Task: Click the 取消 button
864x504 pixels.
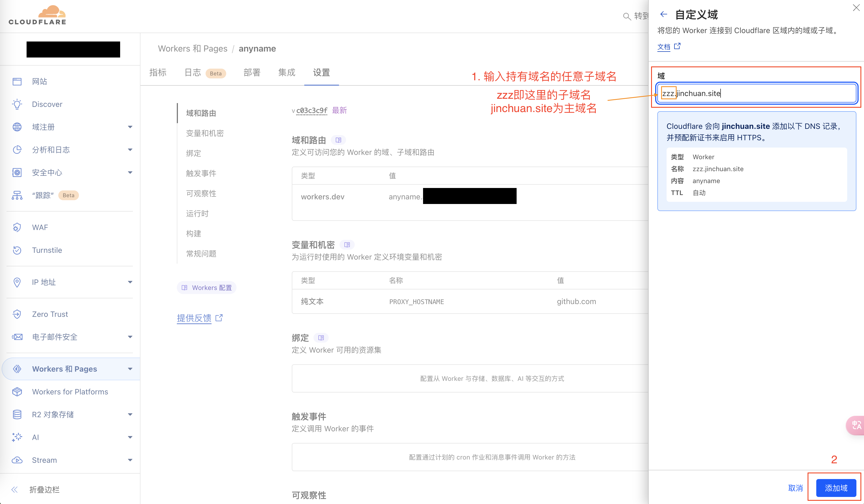Action: pyautogui.click(x=795, y=488)
